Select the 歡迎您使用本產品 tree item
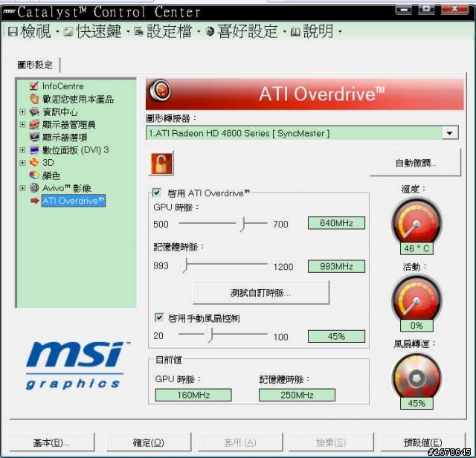The image size is (476, 458). point(78,99)
